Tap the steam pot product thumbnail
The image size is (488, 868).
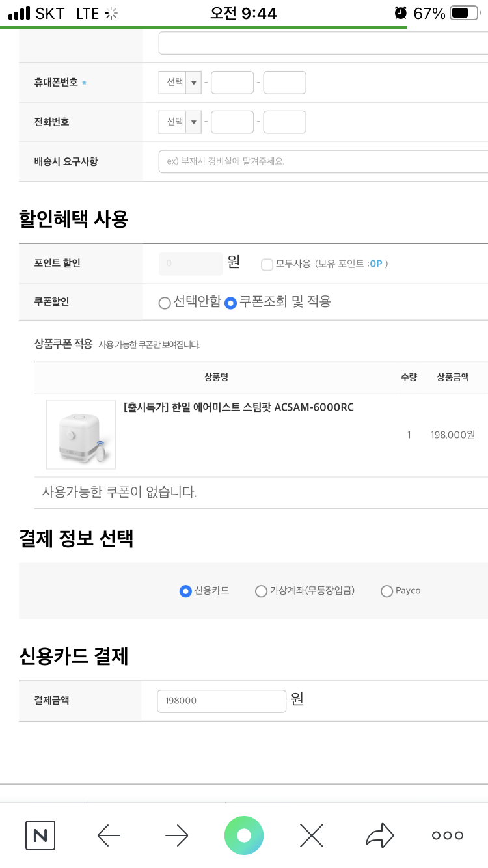(81, 435)
